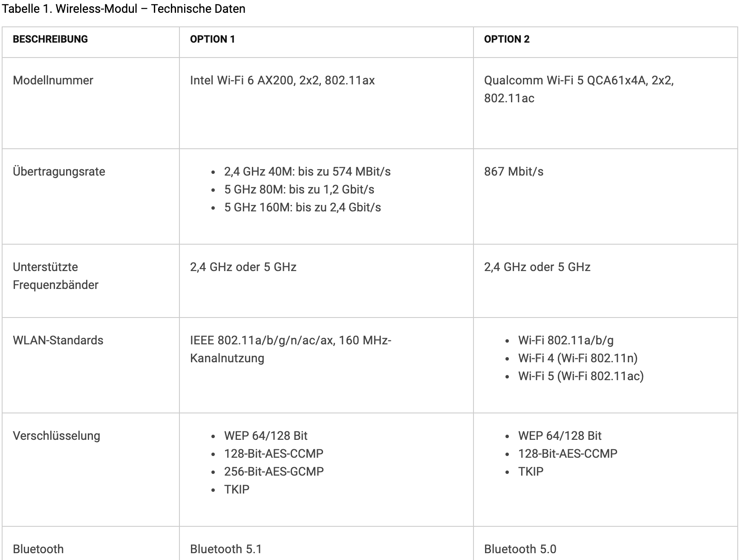Click the Modellnummer row label
The width and height of the screenshot is (739, 560).
point(53,80)
